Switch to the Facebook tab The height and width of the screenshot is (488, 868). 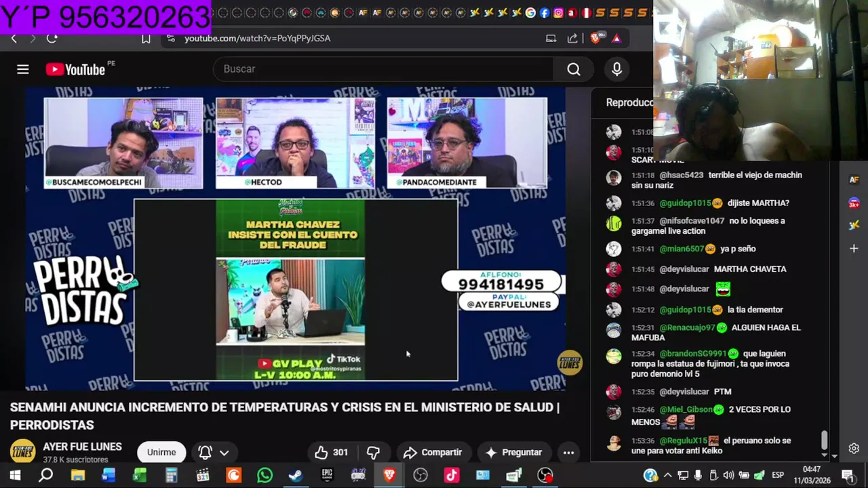point(545,13)
